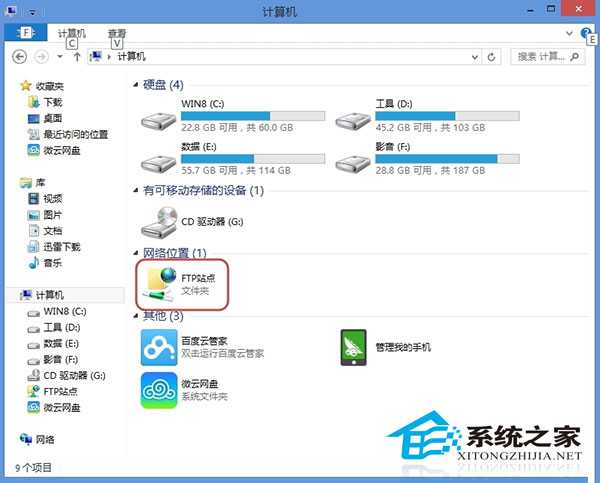Screen dimensions: 600x483
Task: Open the address bar history dropdown
Action: [475, 57]
